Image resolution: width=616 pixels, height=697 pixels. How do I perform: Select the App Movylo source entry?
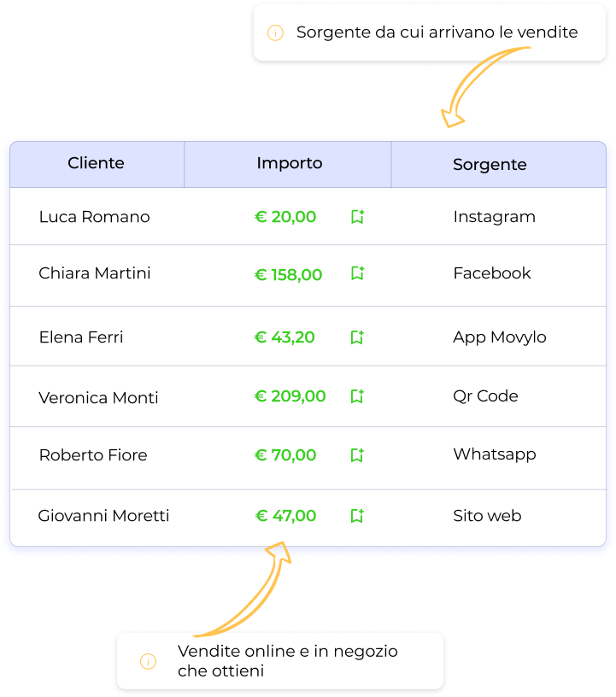(x=500, y=338)
